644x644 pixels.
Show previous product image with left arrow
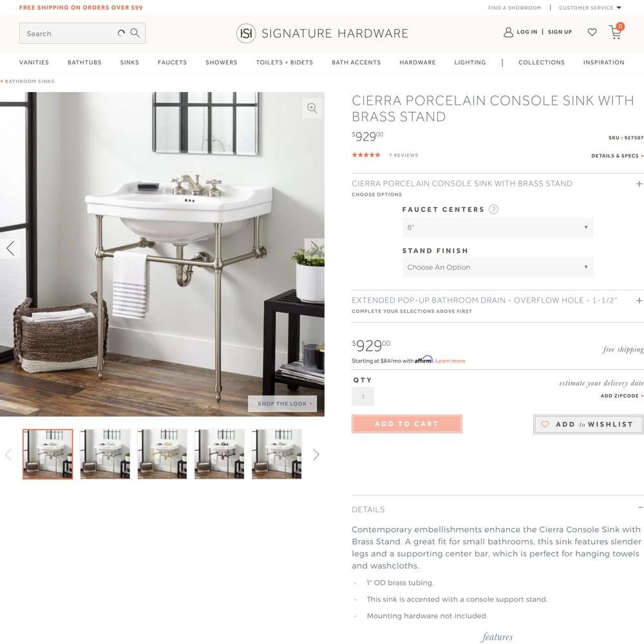click(x=10, y=249)
